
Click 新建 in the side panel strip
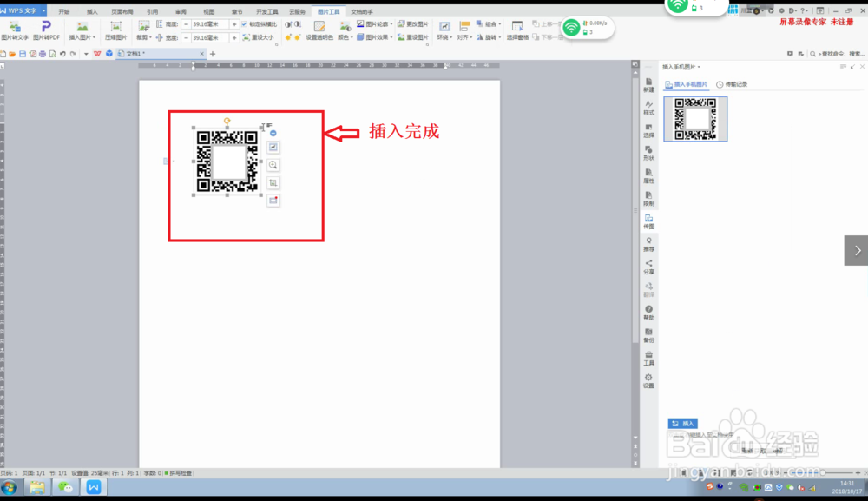[648, 85]
